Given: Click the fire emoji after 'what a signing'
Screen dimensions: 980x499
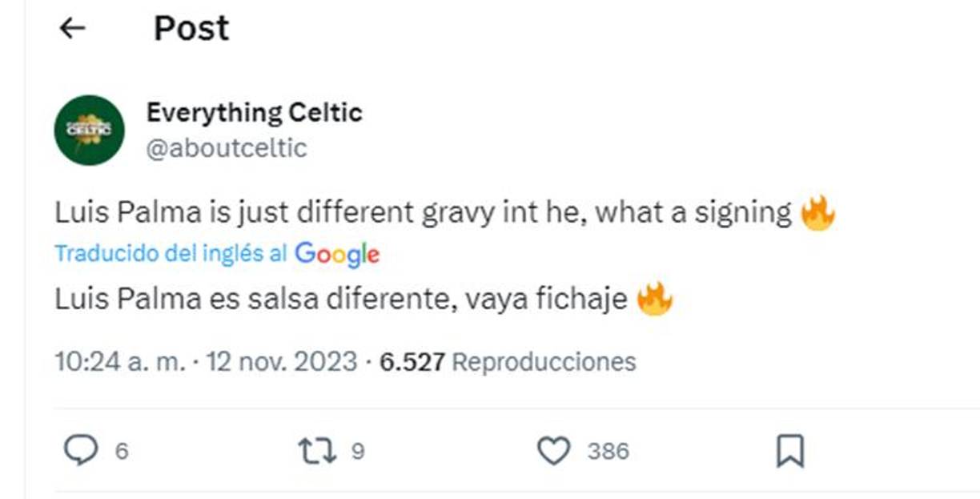Looking at the screenshot, I should (817, 214).
